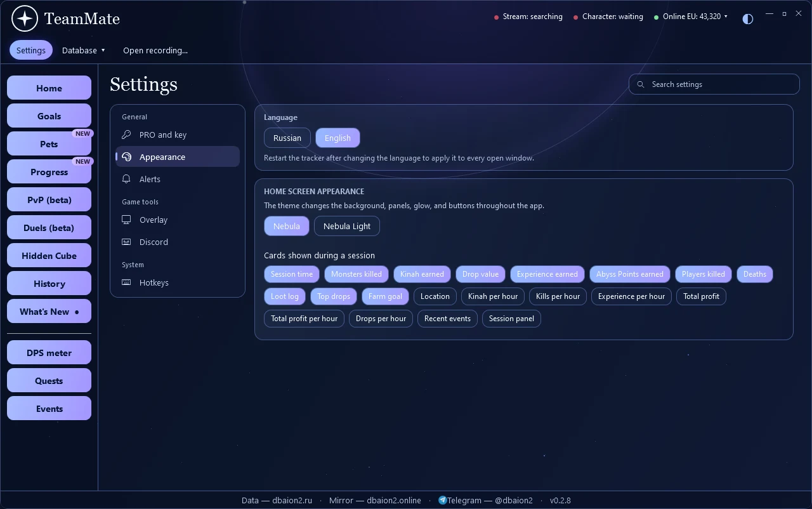812x509 pixels.
Task: Enable the Total profit card
Action: coord(701,296)
